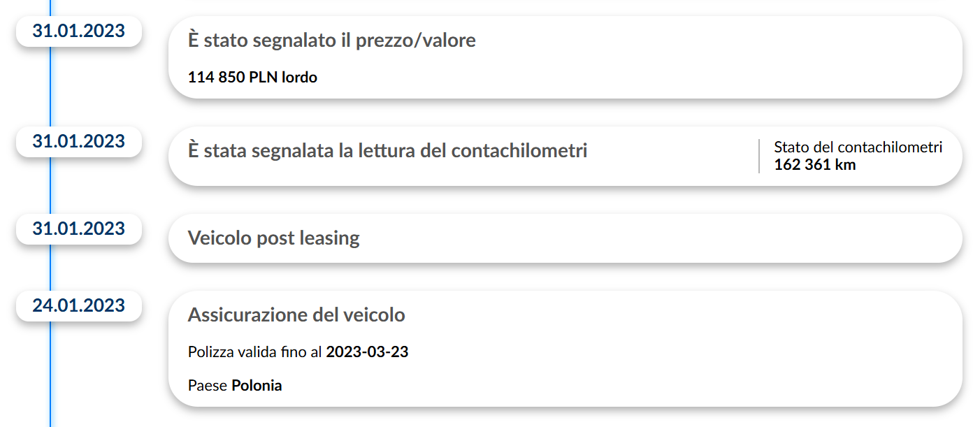The height and width of the screenshot is (427, 980).
Task: Select the "162 361 km" odometer value
Action: 814,165
